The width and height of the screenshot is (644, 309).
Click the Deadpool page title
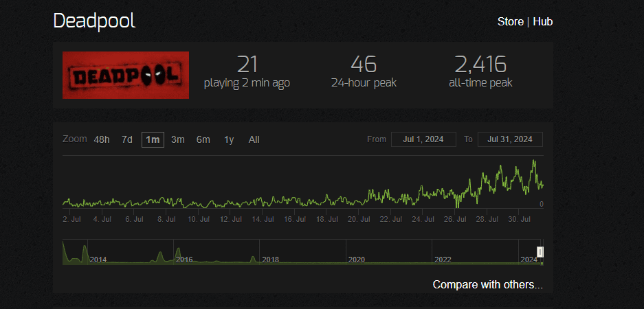[x=94, y=21]
